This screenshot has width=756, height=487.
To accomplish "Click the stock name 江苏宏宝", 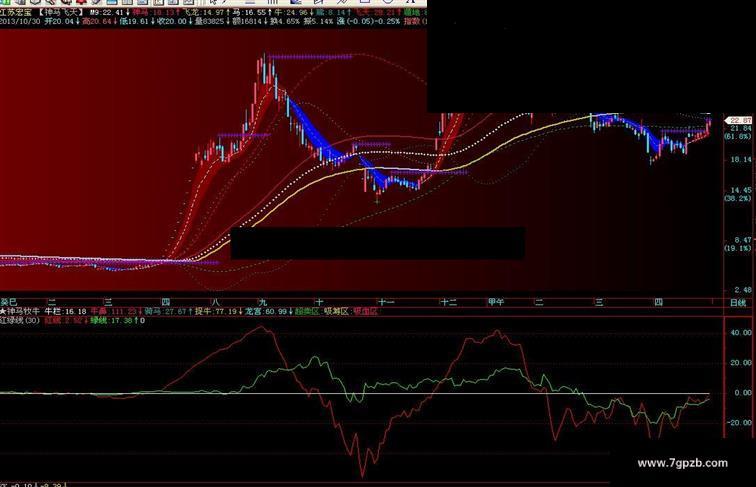I will (16, 12).
